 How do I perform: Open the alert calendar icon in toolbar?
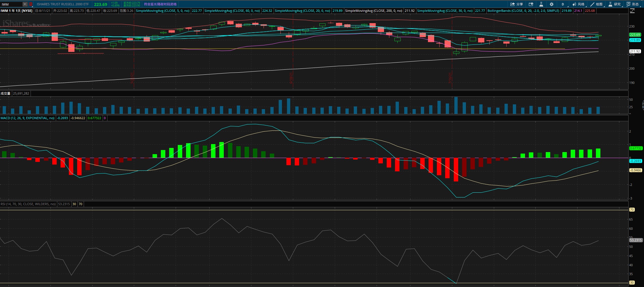pos(531,4)
